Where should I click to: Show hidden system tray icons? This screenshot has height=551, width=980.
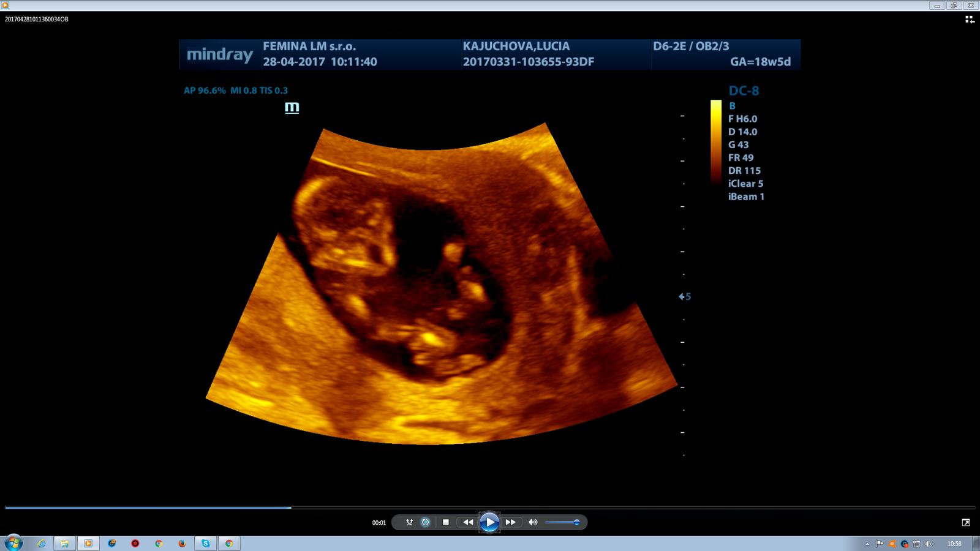(x=867, y=544)
